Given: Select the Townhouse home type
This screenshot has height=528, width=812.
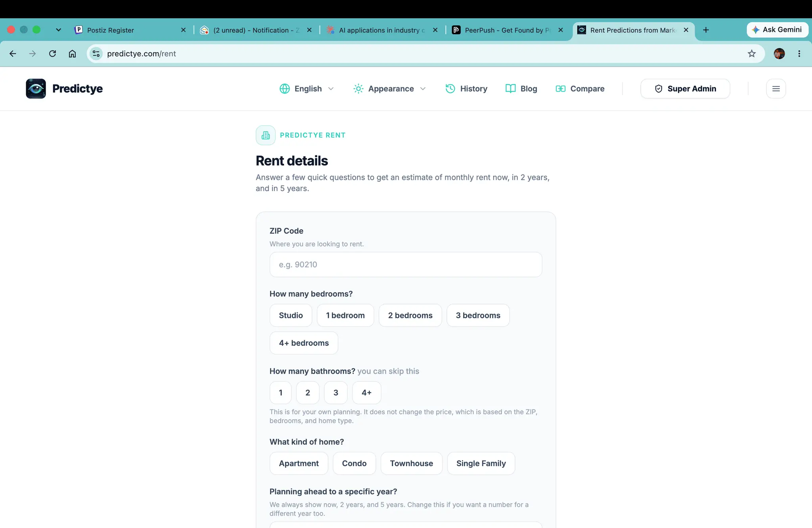Looking at the screenshot, I should (x=412, y=463).
